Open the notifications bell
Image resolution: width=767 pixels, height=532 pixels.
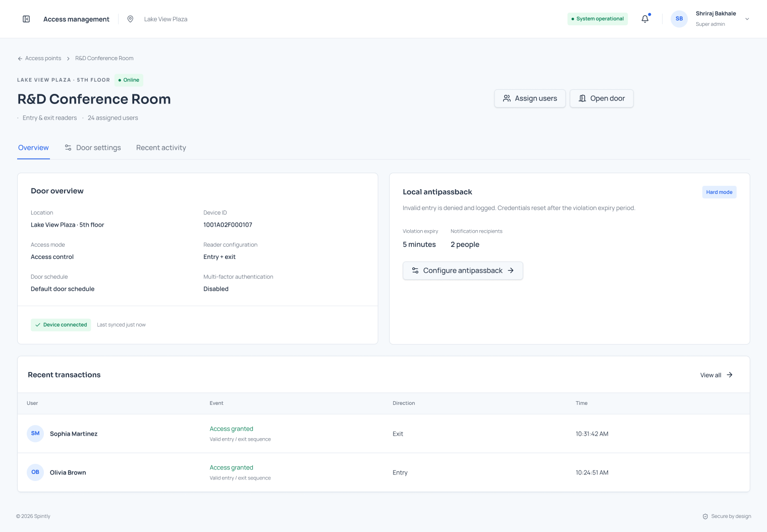click(x=645, y=19)
